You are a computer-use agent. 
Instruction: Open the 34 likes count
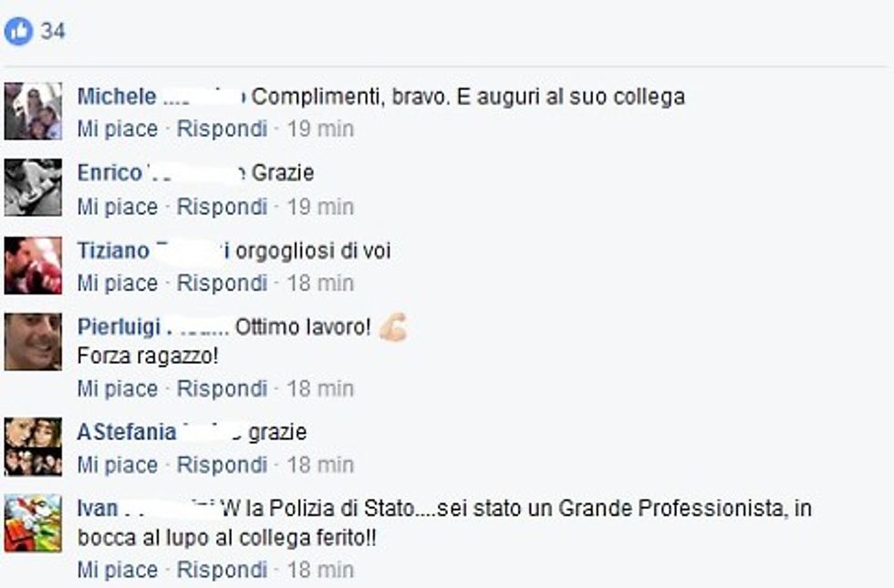click(53, 32)
